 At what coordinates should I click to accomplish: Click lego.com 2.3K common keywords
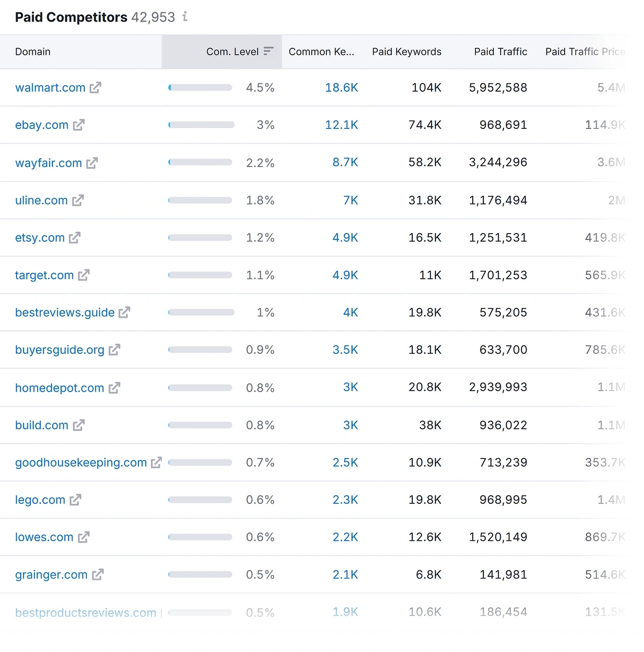345,499
